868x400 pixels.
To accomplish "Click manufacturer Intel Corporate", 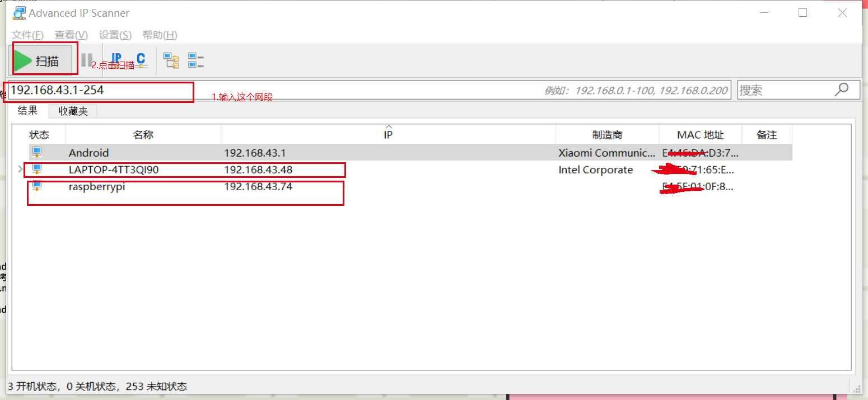I will click(x=595, y=170).
